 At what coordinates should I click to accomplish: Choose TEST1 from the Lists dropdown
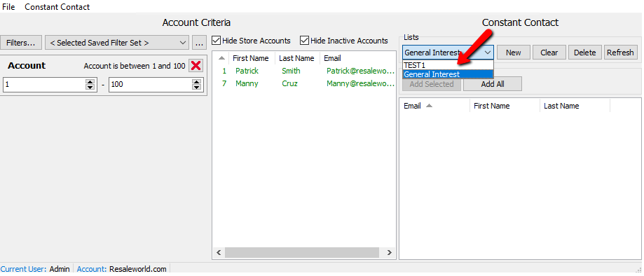448,65
